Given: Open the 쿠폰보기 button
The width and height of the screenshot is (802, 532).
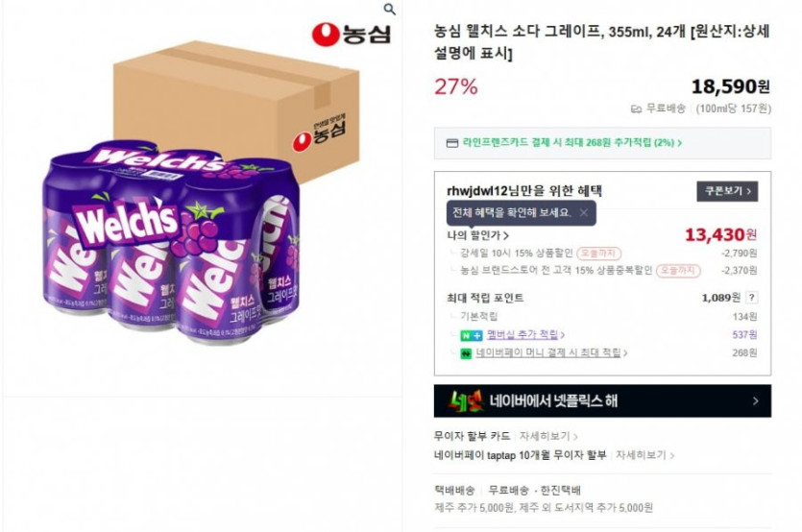Looking at the screenshot, I should 727,191.
